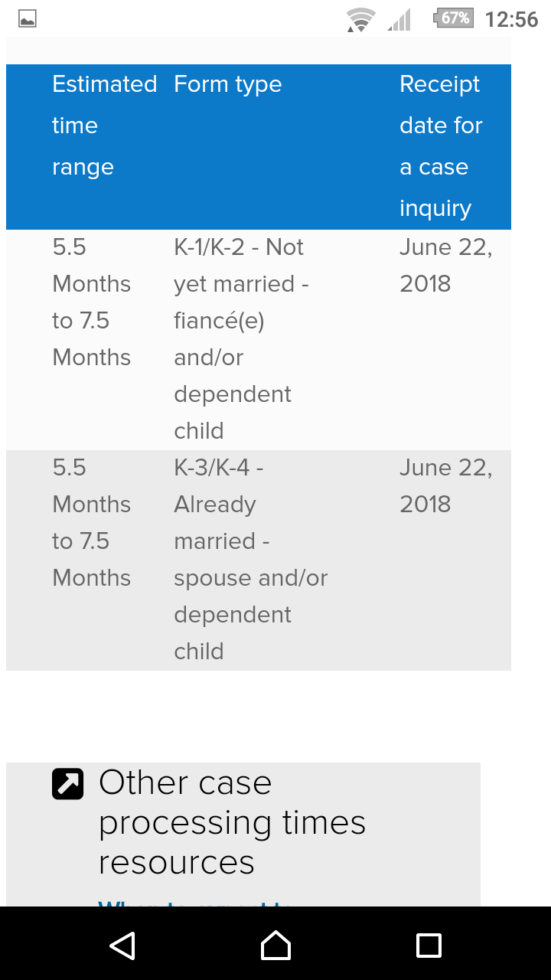The height and width of the screenshot is (980, 551).
Task: Select the K-1/K-2 fiancé(e) form type cell
Action: (x=241, y=339)
